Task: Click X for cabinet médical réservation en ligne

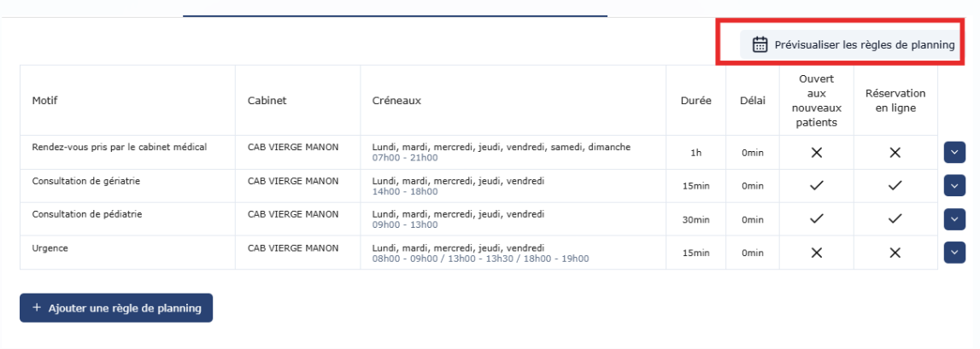Action: [x=895, y=153]
